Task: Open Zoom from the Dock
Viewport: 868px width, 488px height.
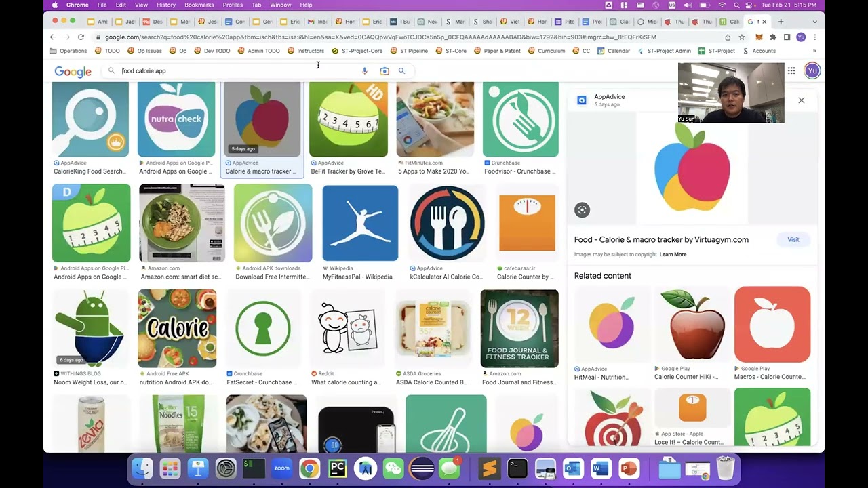Action: click(281, 468)
